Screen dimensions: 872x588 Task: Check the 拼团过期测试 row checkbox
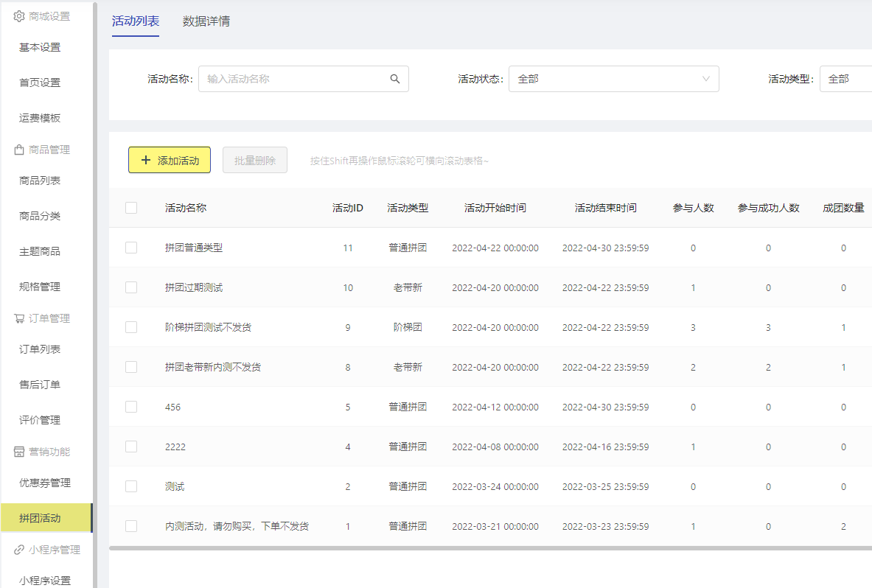131,287
